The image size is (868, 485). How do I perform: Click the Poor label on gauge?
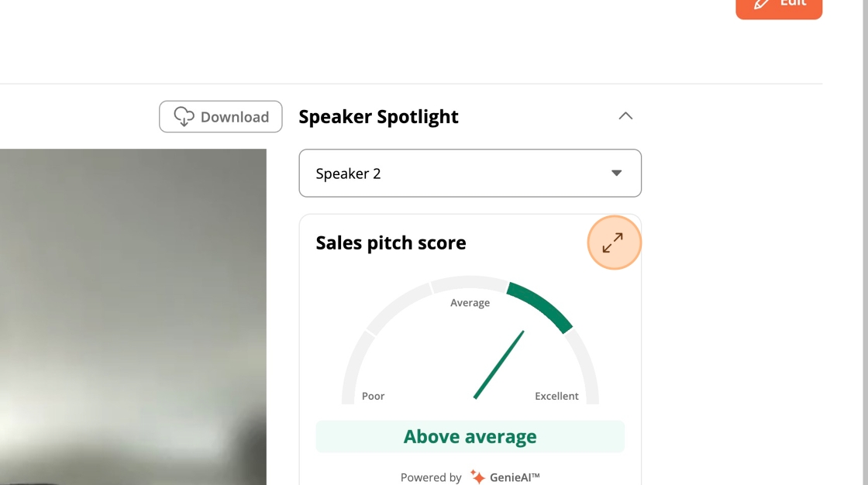click(373, 397)
